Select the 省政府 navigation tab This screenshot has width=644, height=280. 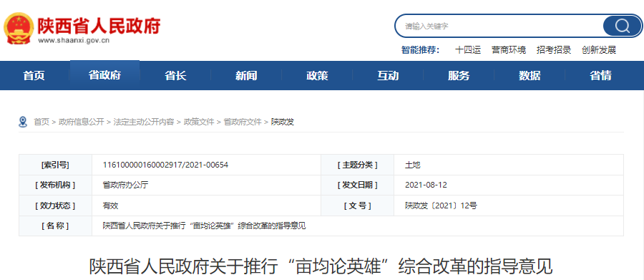pos(104,76)
